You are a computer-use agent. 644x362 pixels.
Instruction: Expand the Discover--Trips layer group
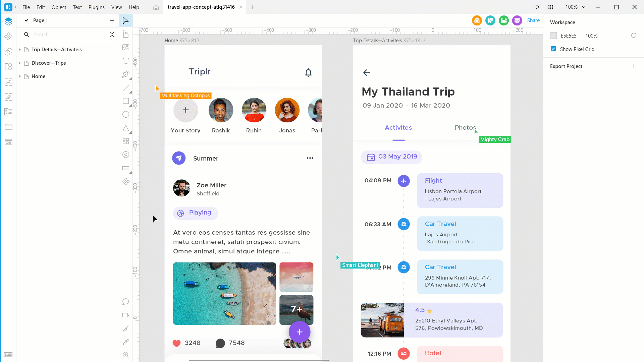coord(19,63)
